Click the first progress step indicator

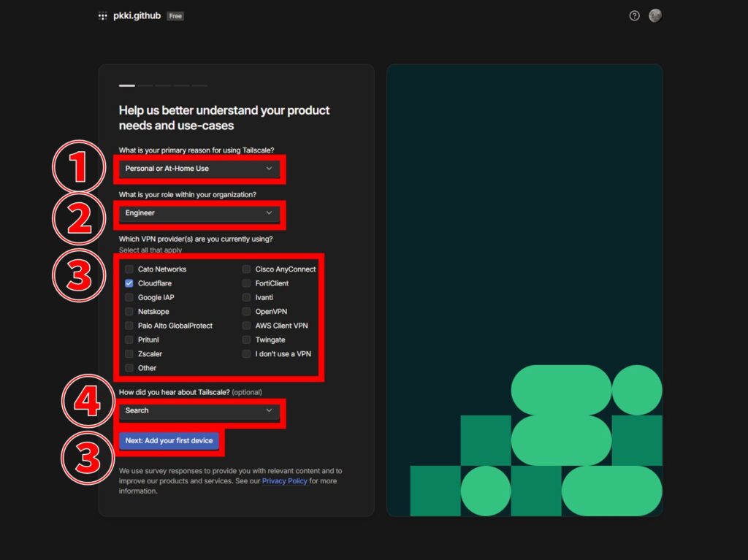(x=127, y=85)
